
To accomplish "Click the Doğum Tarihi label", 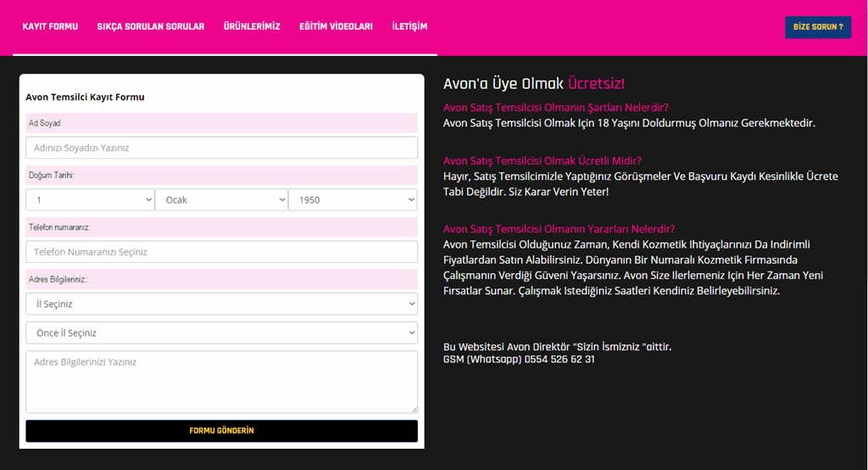I will tap(52, 175).
